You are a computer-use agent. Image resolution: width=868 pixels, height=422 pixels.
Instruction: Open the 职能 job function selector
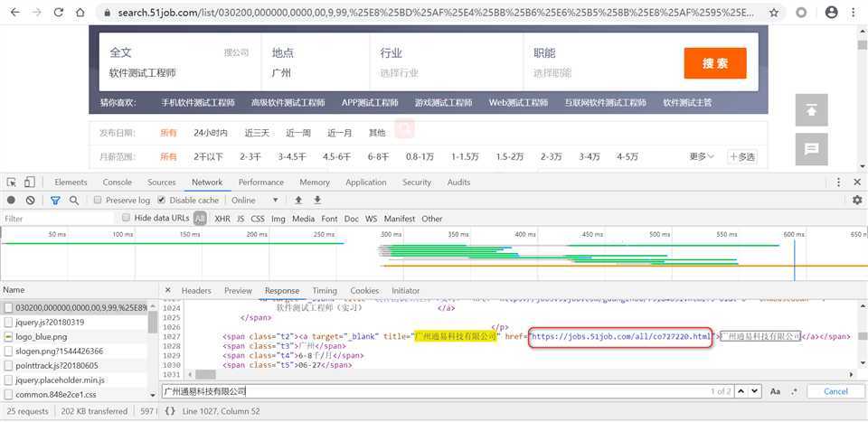[600, 62]
